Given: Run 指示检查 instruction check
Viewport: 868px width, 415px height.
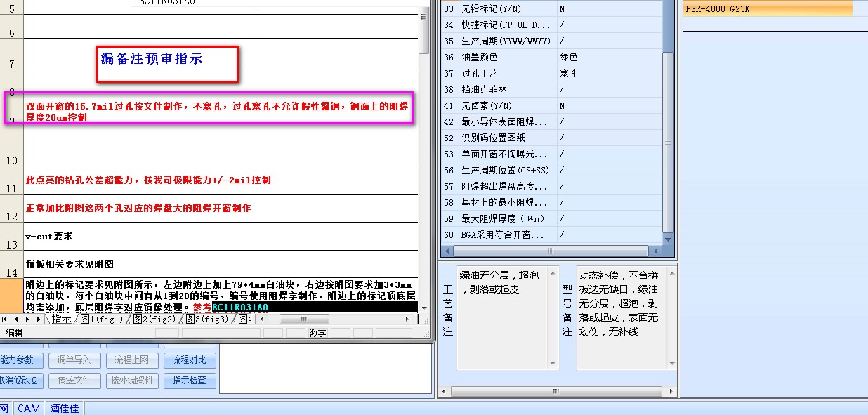Looking at the screenshot, I should point(190,381).
